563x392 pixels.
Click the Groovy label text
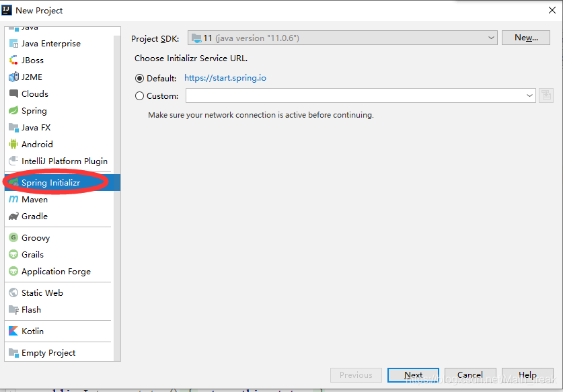point(36,238)
